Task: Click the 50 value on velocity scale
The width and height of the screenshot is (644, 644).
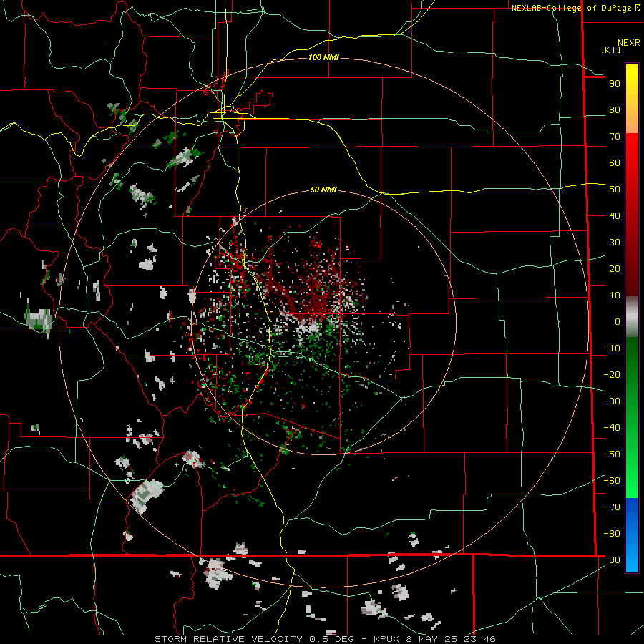Action: tap(615, 190)
